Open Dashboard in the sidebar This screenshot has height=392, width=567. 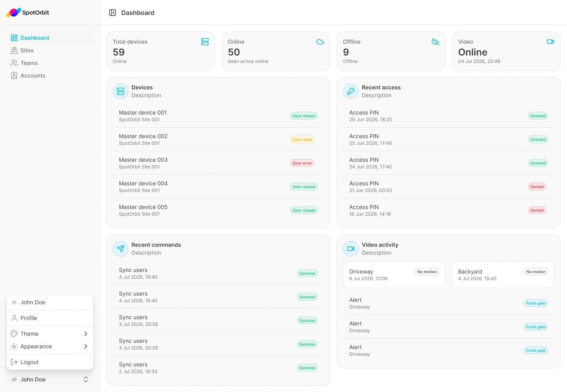click(50, 38)
